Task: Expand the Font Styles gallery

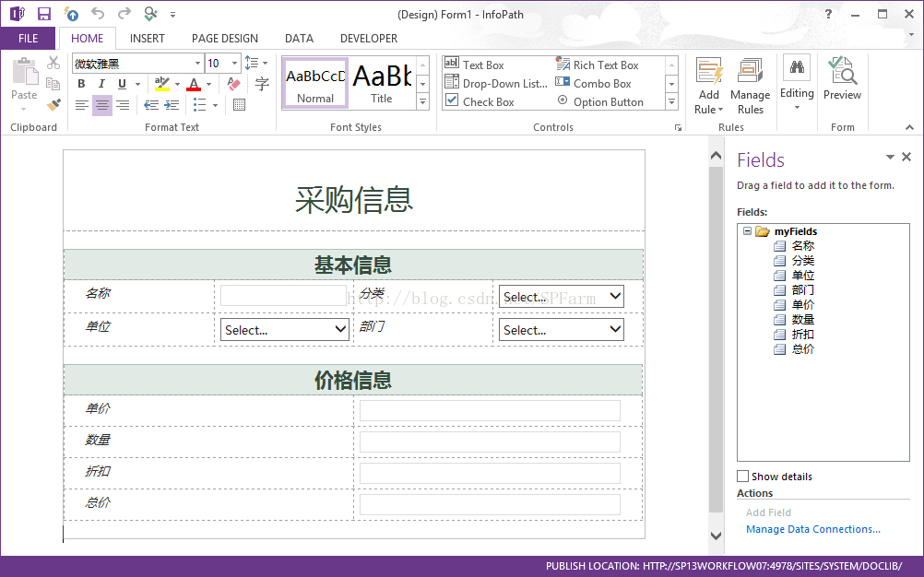Action: (423, 102)
